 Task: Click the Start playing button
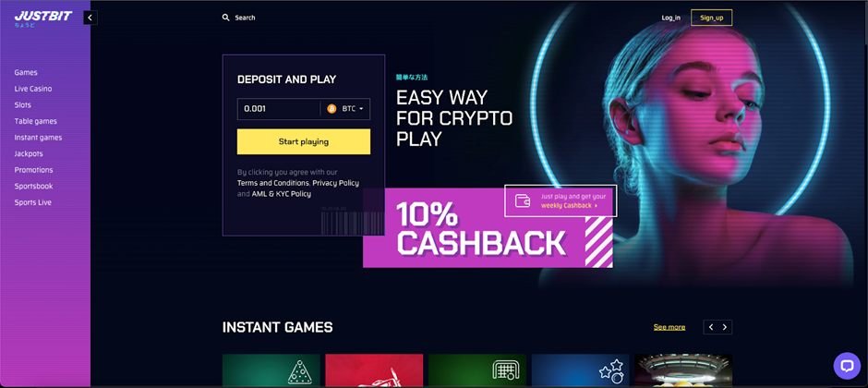(x=304, y=141)
